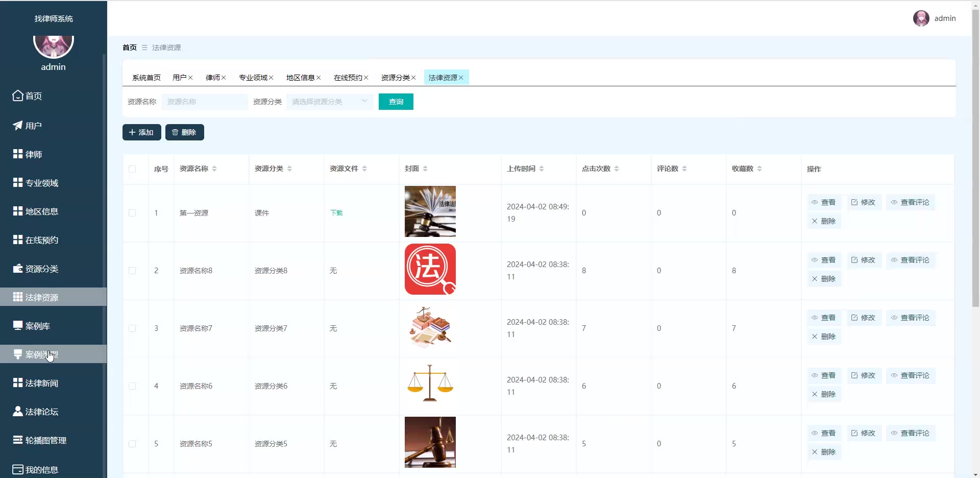
Task: Close the 法律资源 tab with X
Action: point(461,78)
